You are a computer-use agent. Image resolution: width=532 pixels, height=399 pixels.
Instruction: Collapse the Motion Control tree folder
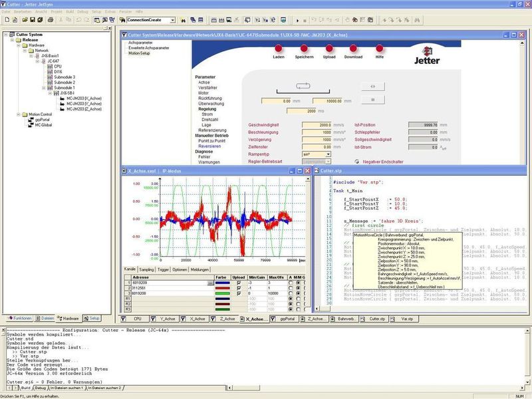[x=19, y=114]
